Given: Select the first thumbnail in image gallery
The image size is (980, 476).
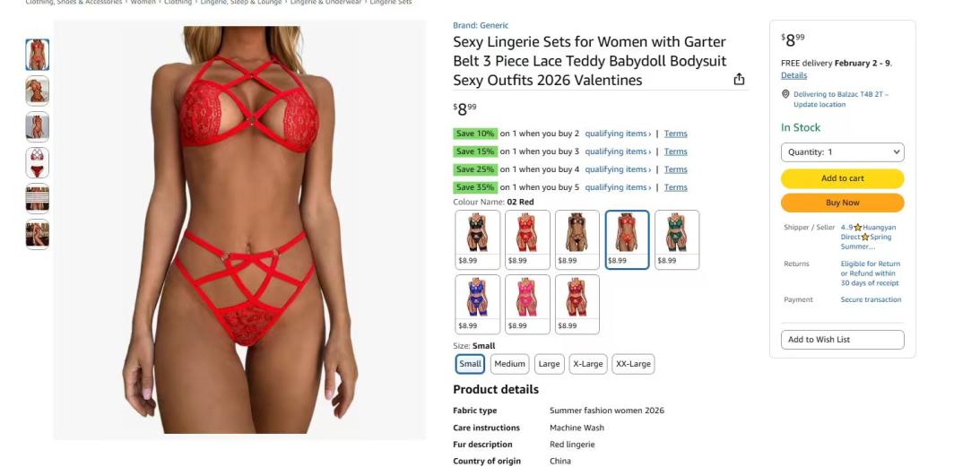Looking at the screenshot, I should point(38,55).
